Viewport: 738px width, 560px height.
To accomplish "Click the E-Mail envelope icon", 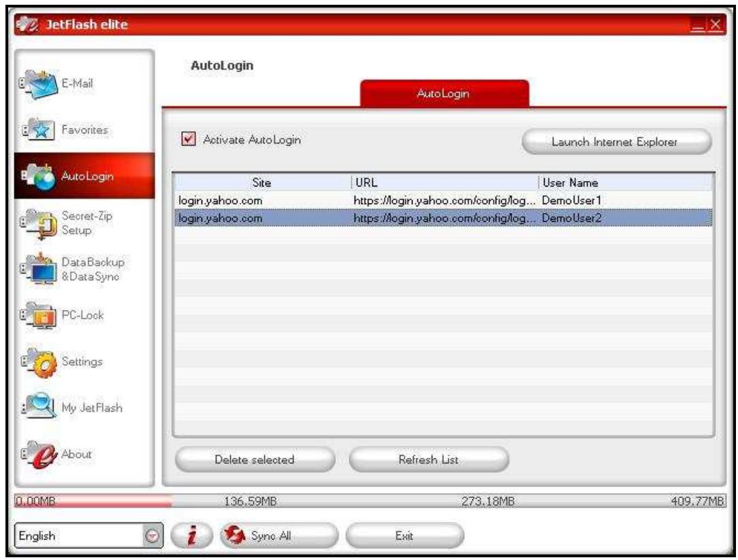I will [x=39, y=84].
